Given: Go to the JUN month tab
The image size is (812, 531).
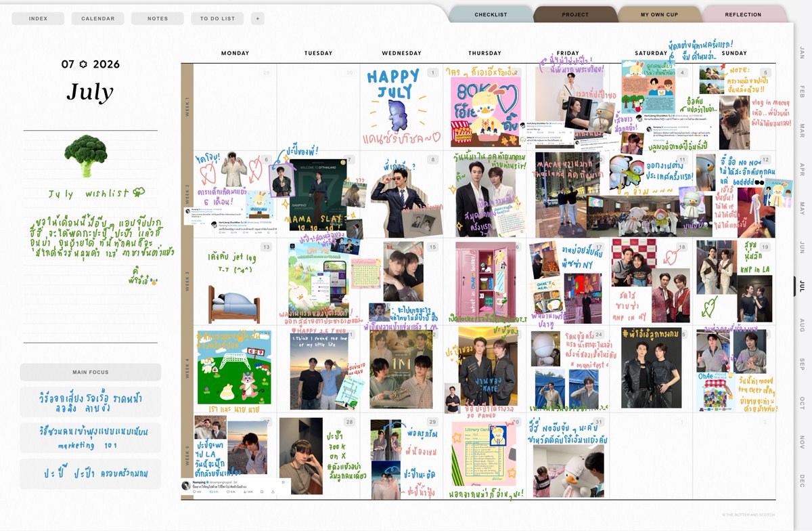Looking at the screenshot, I should pos(803,247).
